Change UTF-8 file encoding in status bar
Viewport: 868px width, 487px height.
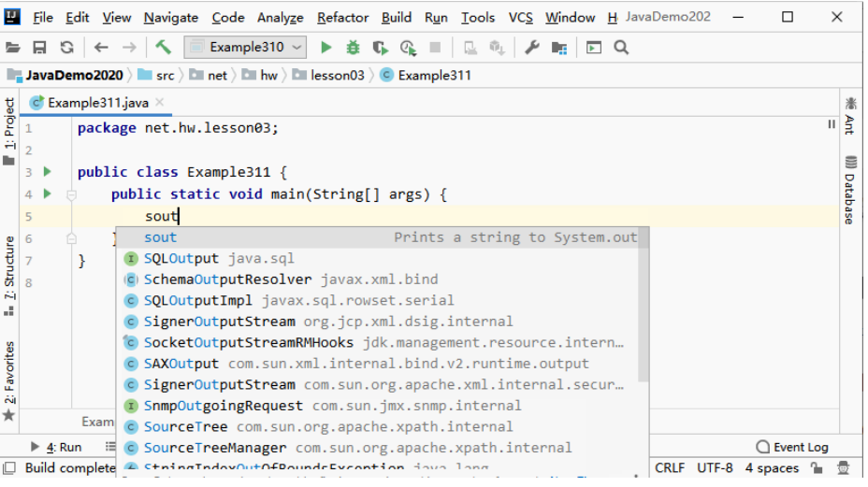715,468
